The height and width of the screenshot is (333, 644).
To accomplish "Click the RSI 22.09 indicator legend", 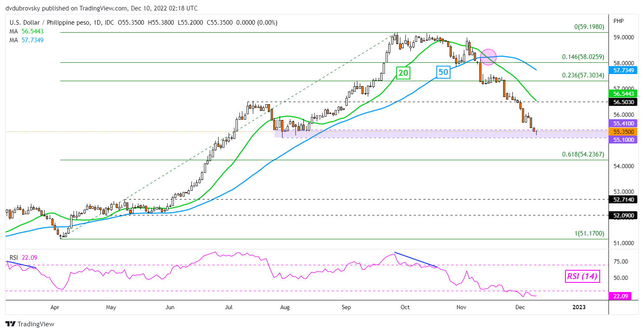I will click(x=23, y=258).
